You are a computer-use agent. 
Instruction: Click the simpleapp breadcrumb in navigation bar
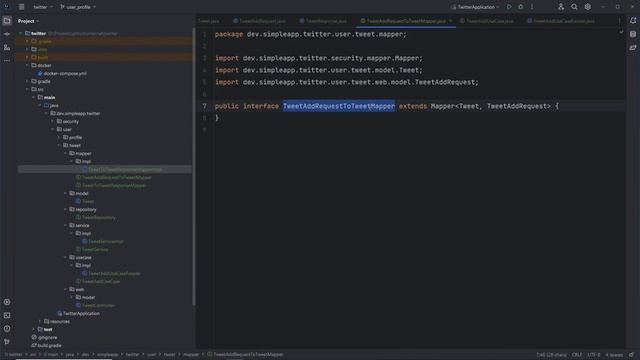pyautogui.click(x=107, y=355)
